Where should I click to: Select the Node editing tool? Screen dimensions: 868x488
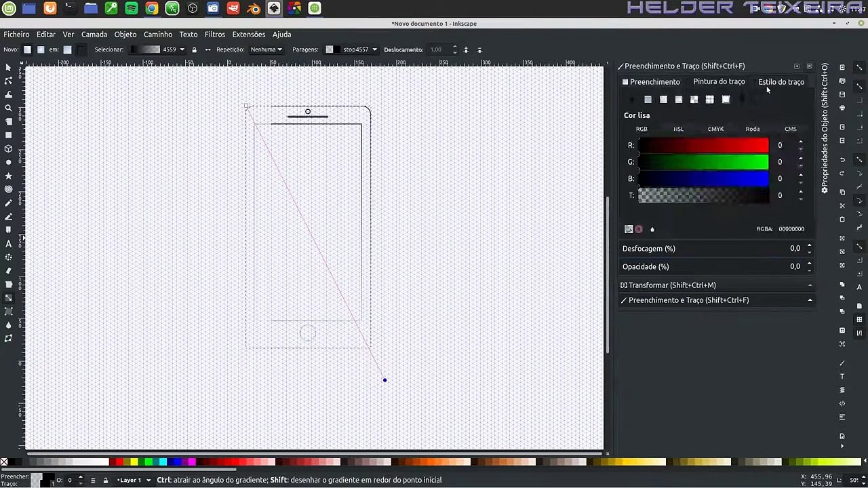(x=8, y=81)
